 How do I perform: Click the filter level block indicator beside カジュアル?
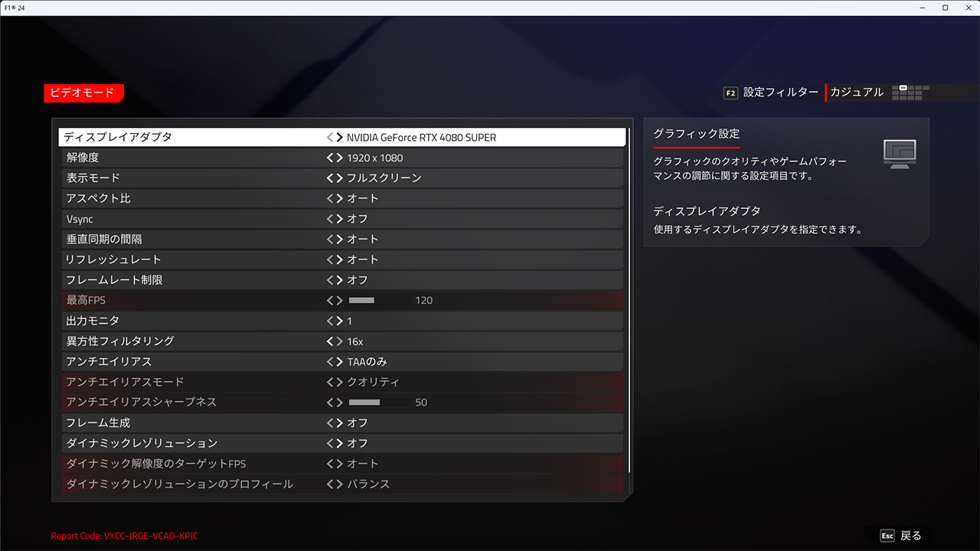911,93
